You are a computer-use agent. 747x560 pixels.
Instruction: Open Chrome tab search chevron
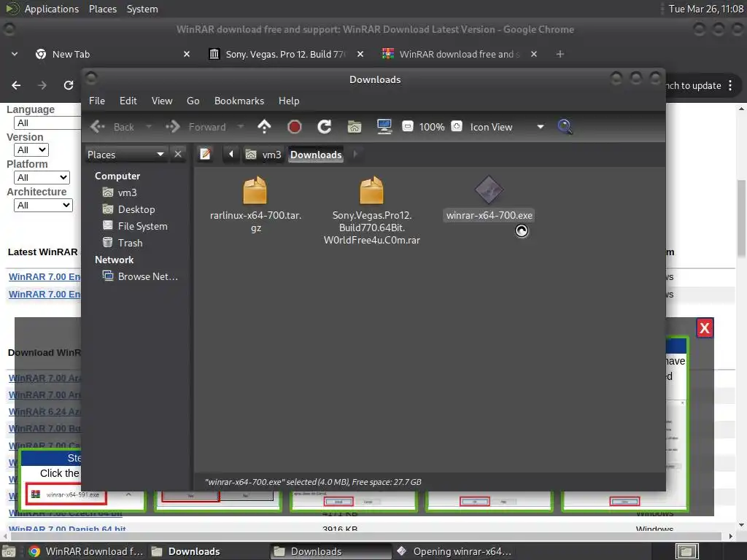pos(15,54)
